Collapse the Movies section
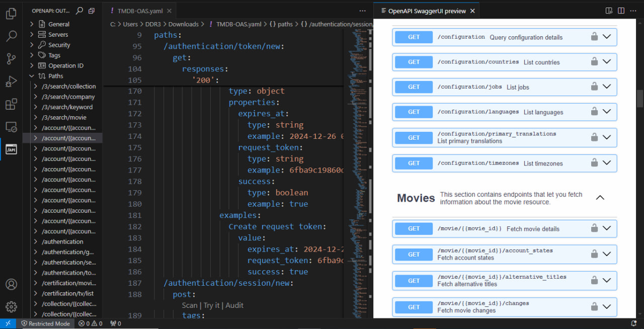644x329 pixels. [x=600, y=198]
